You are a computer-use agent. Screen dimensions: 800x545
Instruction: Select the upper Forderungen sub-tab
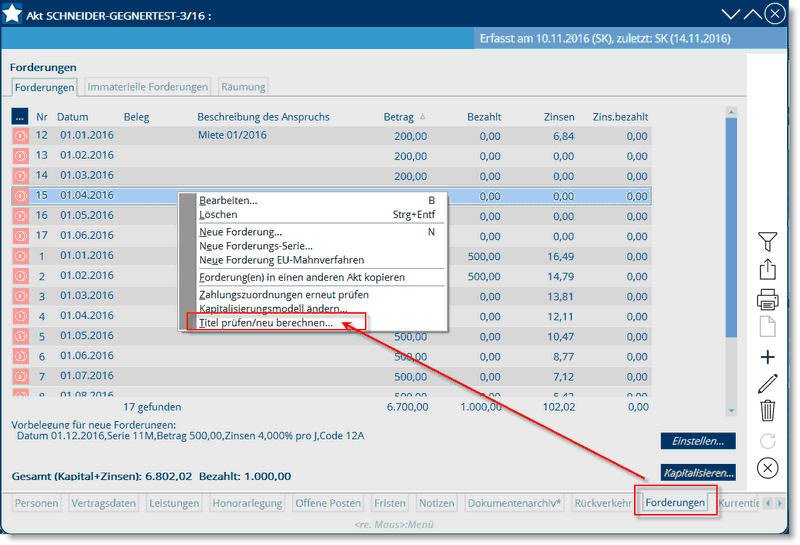click(x=44, y=87)
